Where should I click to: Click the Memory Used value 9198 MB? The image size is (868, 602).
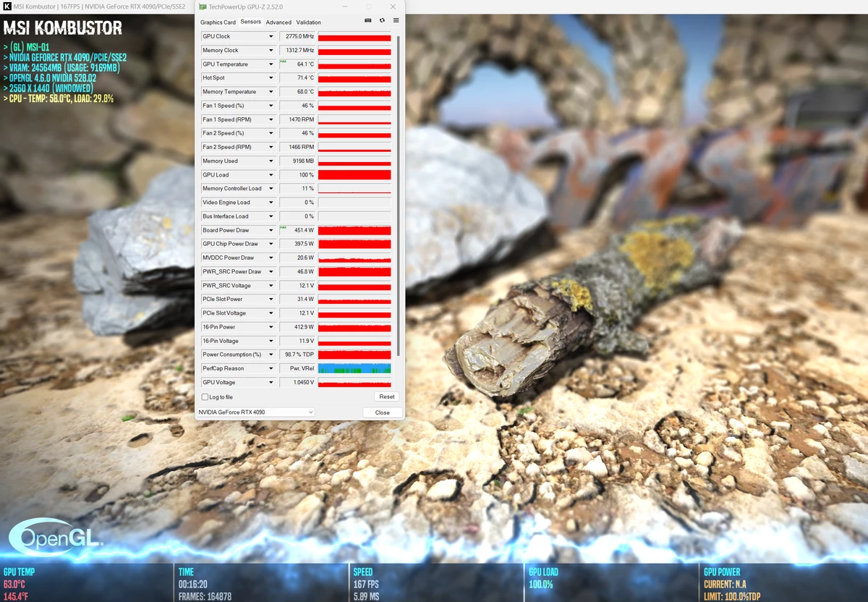point(297,161)
